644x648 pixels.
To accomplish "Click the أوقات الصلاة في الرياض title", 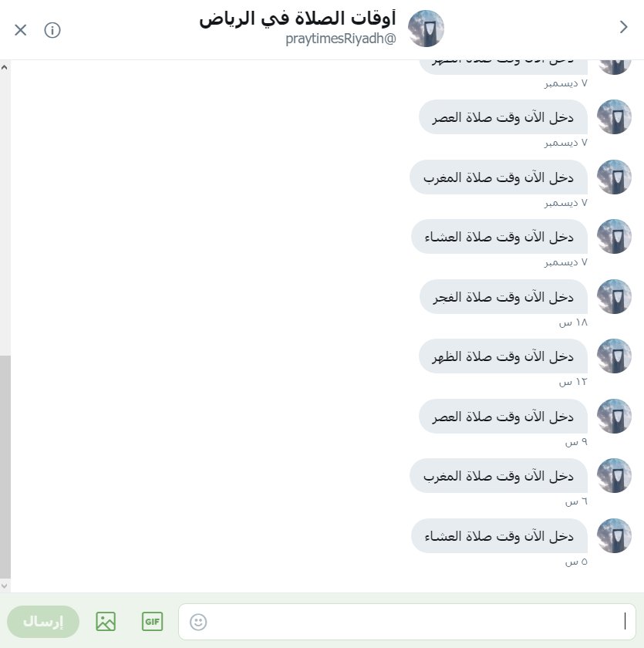I will 298,19.
